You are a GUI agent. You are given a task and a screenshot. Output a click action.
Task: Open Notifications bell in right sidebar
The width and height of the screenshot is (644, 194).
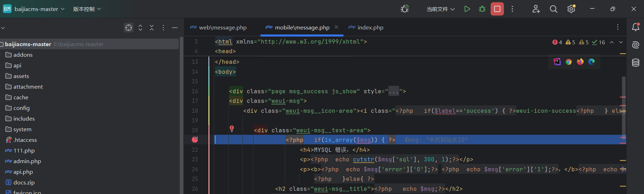pyautogui.click(x=635, y=27)
